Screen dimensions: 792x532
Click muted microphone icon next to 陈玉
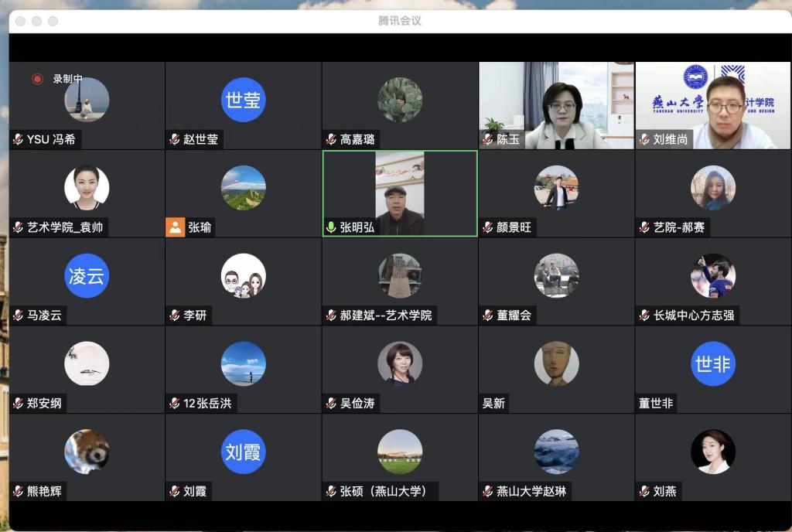point(487,140)
